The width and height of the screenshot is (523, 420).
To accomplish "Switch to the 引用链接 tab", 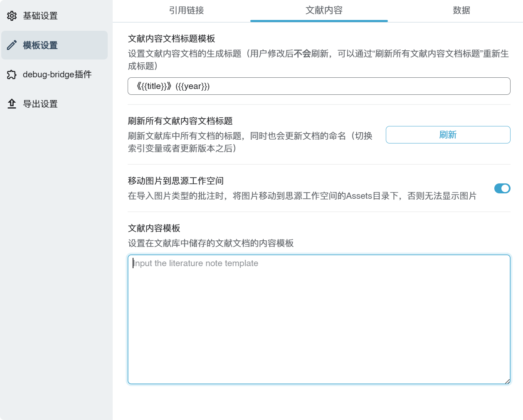I will pyautogui.click(x=186, y=10).
